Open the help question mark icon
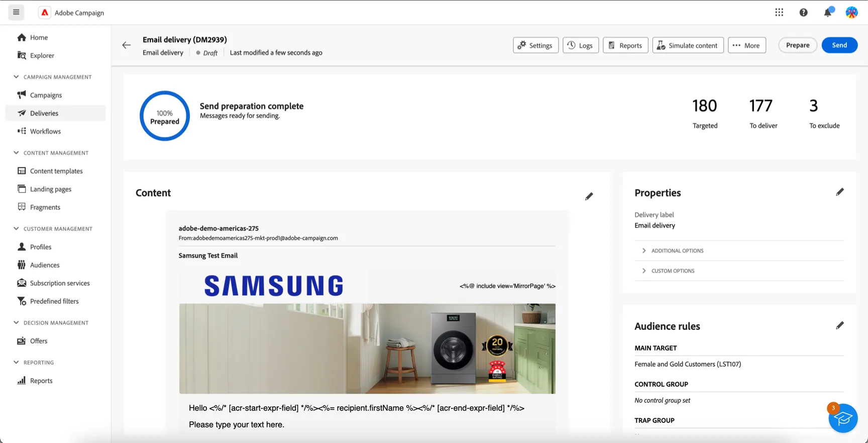Viewport: 868px width, 443px height. [804, 13]
